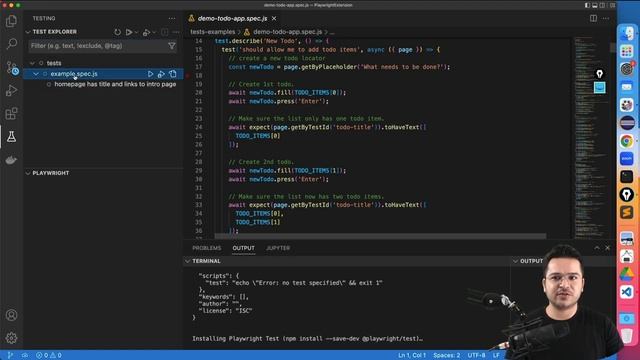Click the 'Installing Playwright Test' terminal line
The width and height of the screenshot is (640, 360).
[307, 338]
